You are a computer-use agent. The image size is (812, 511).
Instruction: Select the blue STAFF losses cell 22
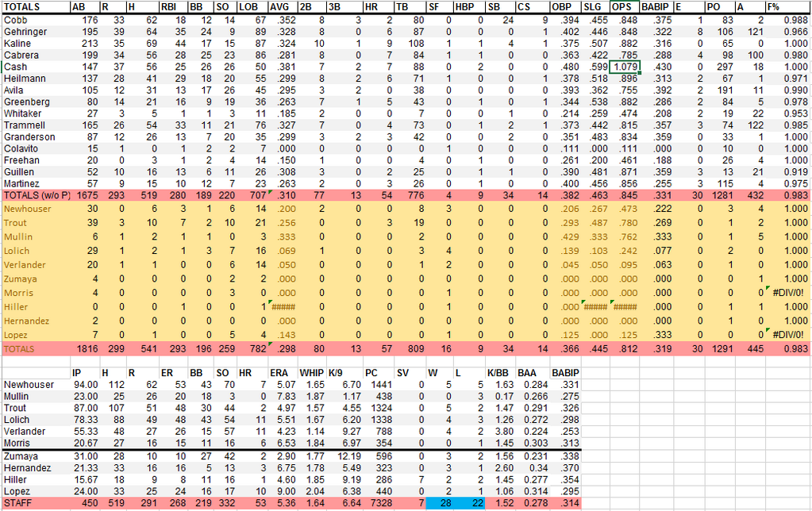click(470, 503)
